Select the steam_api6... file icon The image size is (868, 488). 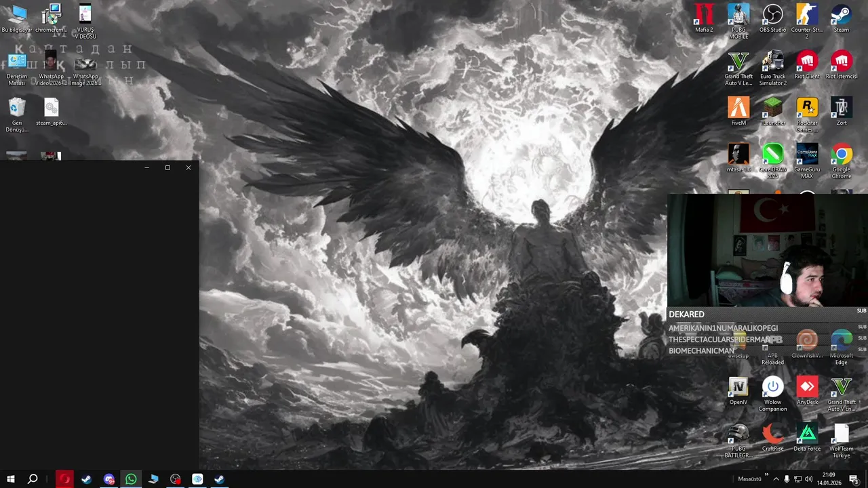[x=52, y=112]
